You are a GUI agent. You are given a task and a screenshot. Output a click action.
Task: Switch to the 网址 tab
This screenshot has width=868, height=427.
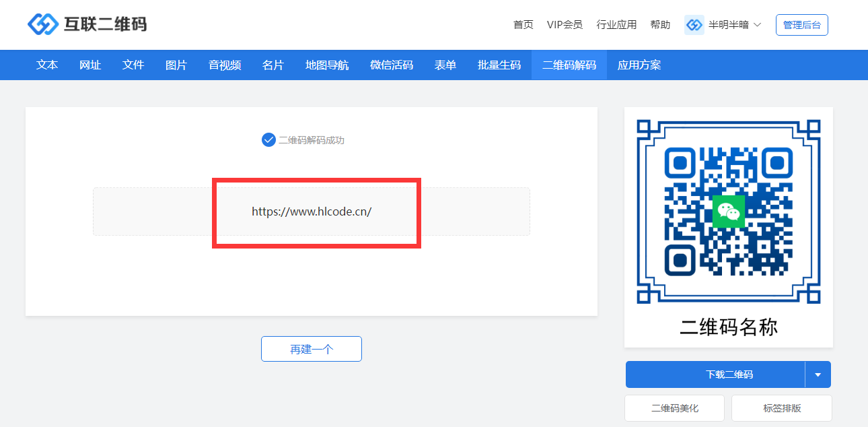(90, 65)
